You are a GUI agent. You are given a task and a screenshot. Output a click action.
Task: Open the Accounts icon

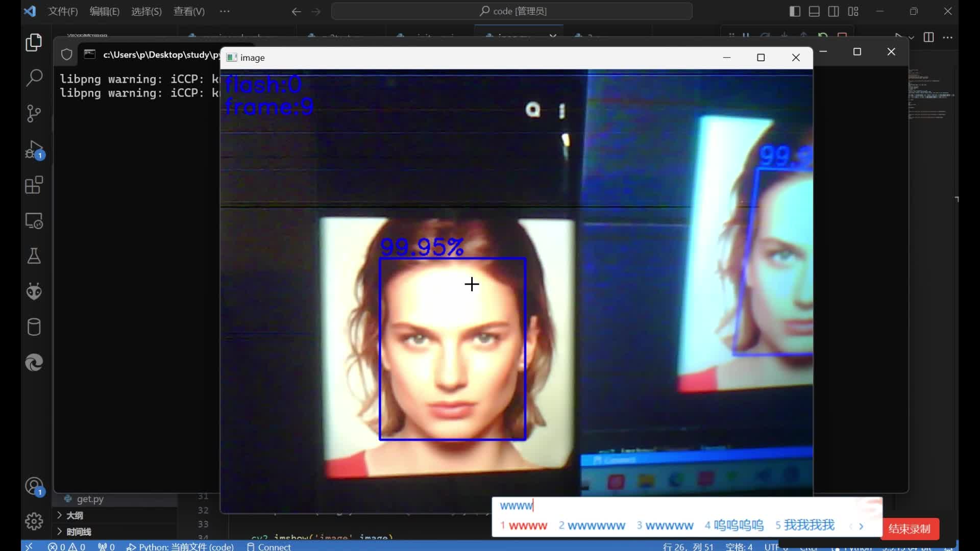tap(34, 486)
